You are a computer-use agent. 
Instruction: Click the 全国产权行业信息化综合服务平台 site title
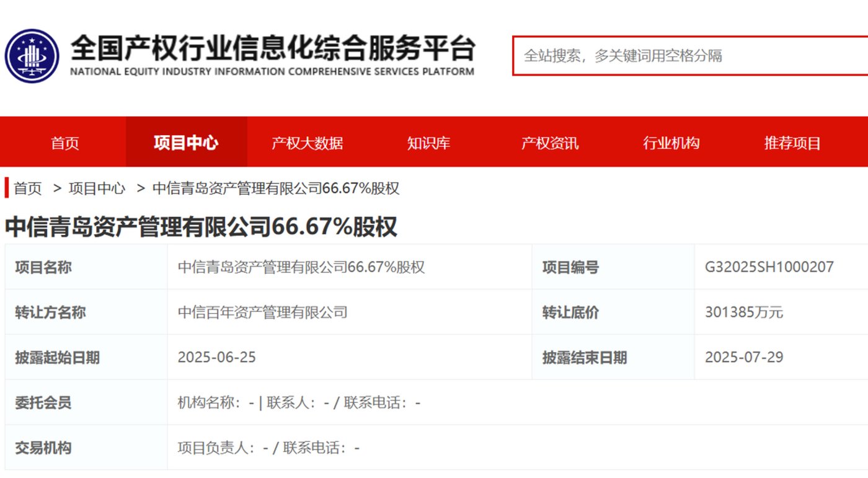coord(272,49)
